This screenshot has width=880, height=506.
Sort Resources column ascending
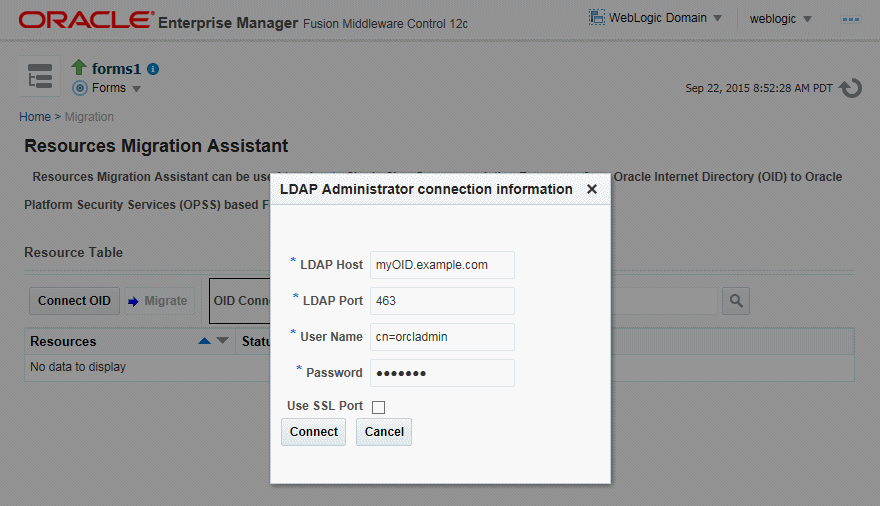pyautogui.click(x=204, y=341)
